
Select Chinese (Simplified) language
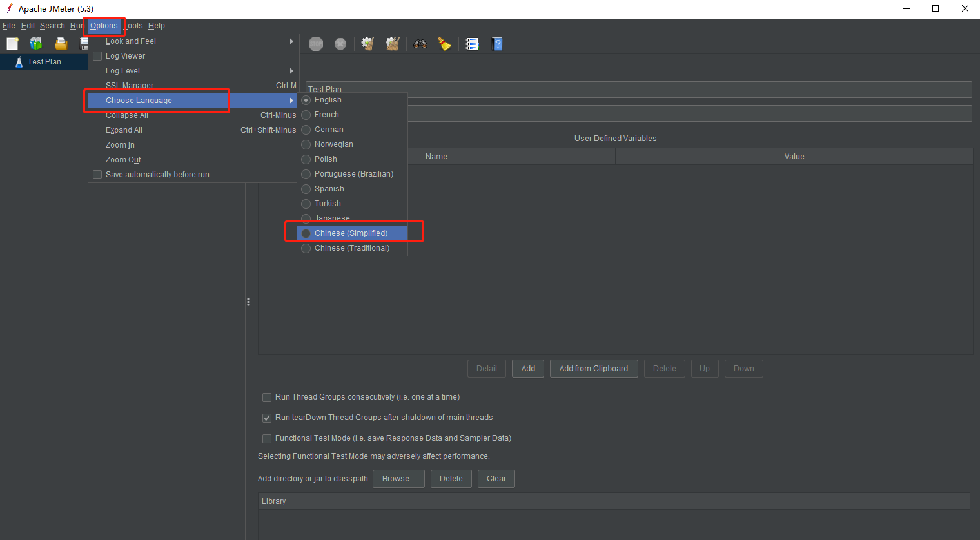352,233
